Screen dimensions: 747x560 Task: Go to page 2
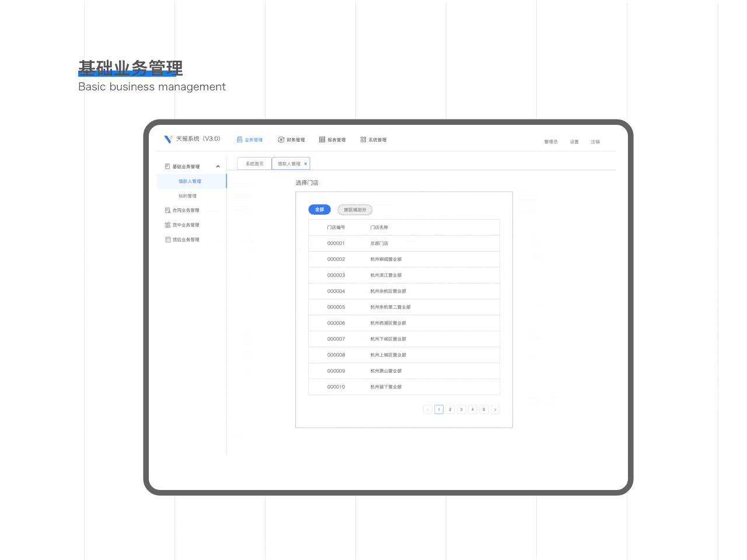(x=450, y=409)
